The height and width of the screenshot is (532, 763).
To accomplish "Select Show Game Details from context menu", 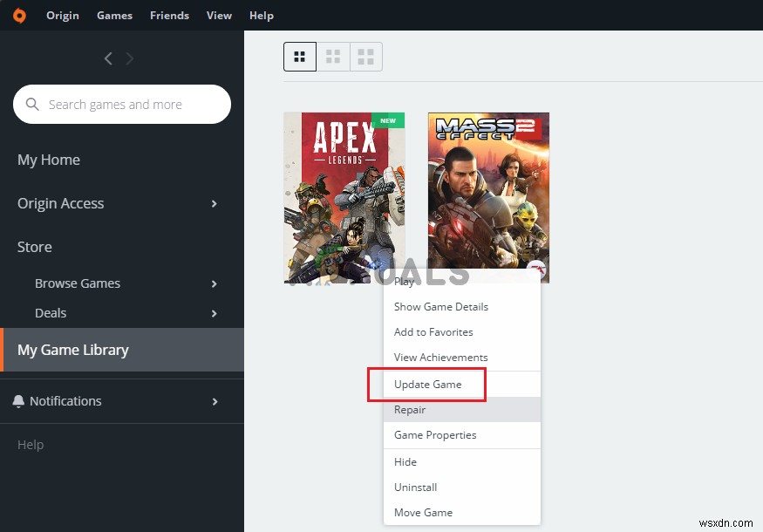I will tap(441, 306).
